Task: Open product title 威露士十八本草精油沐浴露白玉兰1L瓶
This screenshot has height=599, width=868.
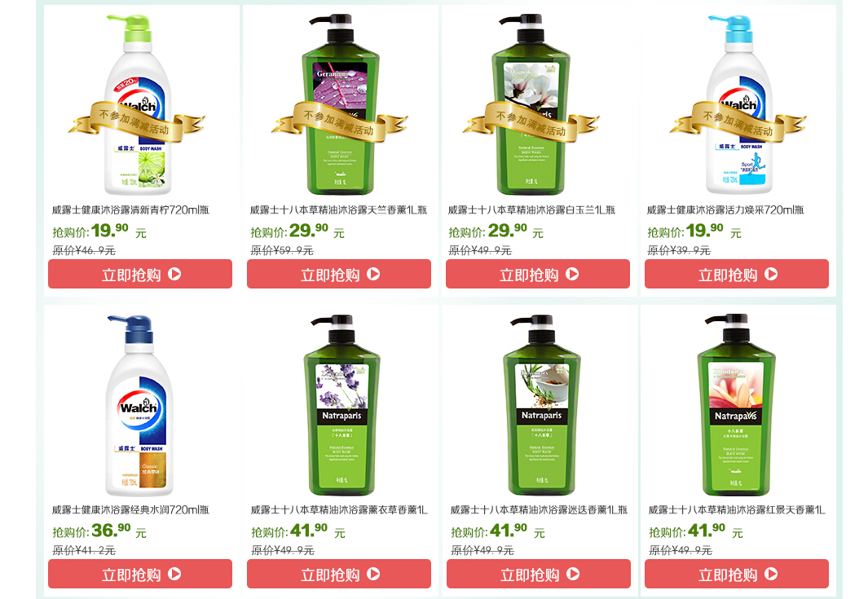Action: coord(531,209)
